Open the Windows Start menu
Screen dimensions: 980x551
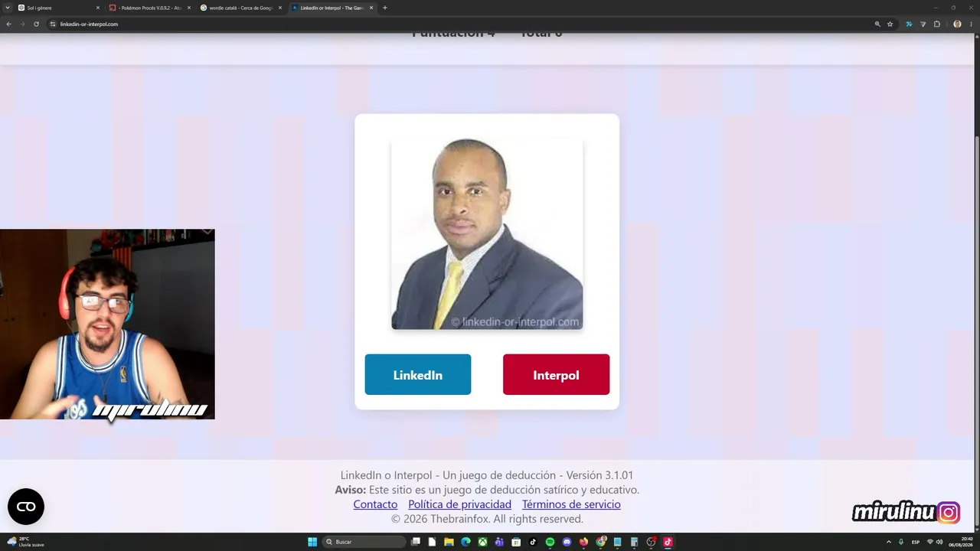coord(312,542)
